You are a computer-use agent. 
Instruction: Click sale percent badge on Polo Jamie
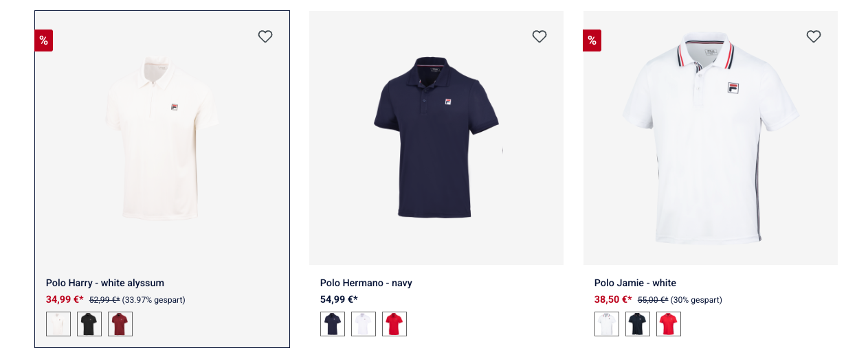point(592,40)
